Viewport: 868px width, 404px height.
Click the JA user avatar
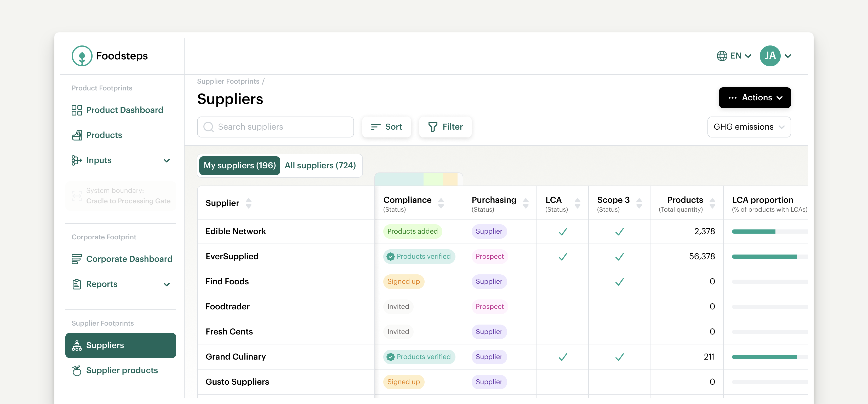click(770, 56)
